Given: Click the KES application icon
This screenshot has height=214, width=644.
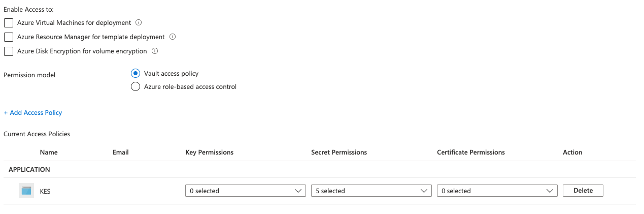Looking at the screenshot, I should (26, 191).
